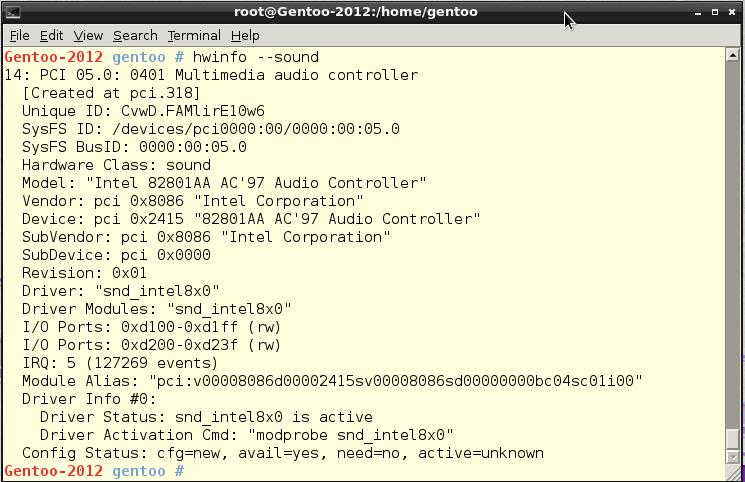Open the Help menu
Image resolution: width=745 pixels, height=482 pixels.
[245, 36]
